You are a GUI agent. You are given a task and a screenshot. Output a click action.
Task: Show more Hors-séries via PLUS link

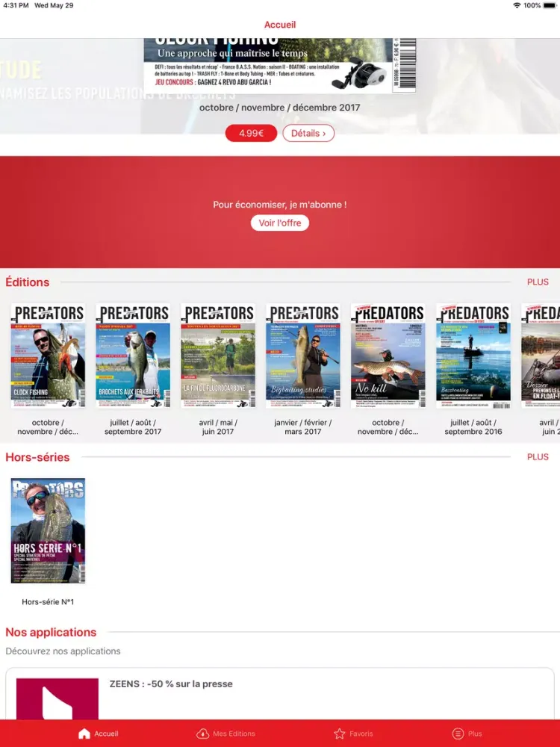(538, 457)
